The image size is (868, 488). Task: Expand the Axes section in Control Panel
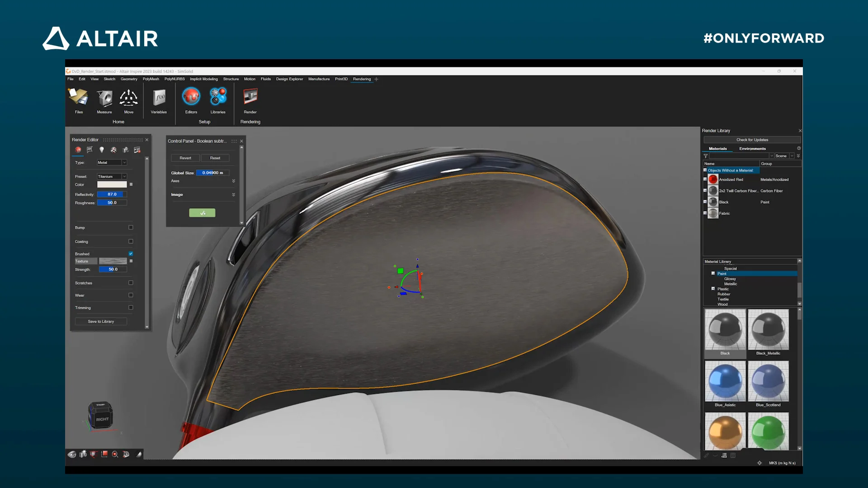[234, 181]
